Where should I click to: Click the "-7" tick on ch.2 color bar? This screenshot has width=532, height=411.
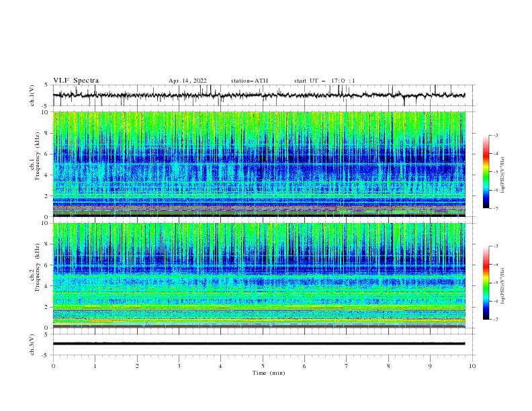[x=495, y=319]
